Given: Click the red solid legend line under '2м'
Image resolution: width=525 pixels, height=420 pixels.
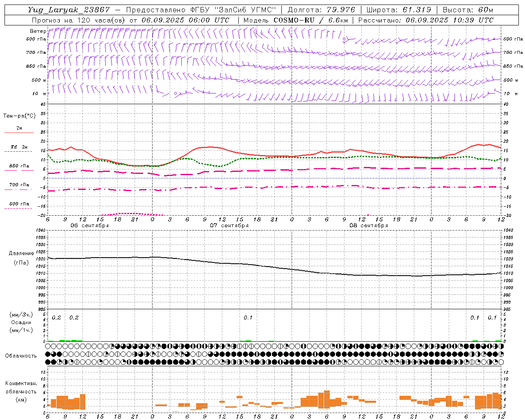Looking at the screenshot, I should coord(19,132).
